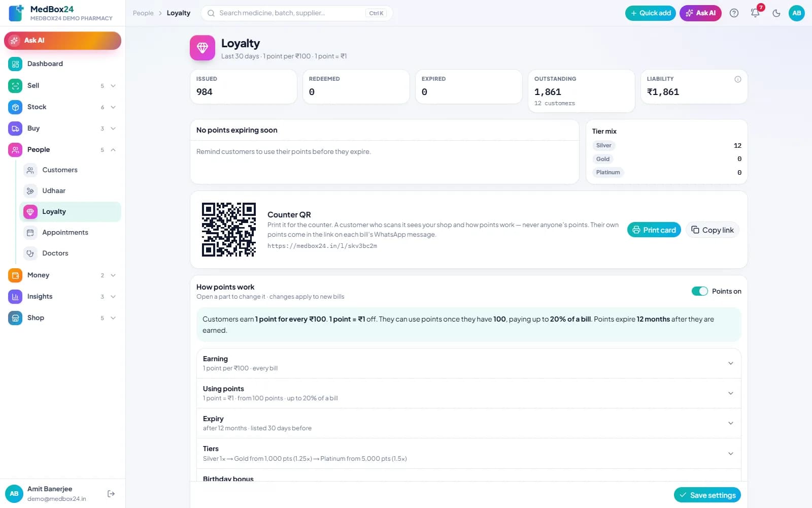Viewport: 812px width, 508px height.
Task: Collapse the People menu chevron
Action: [113, 150]
